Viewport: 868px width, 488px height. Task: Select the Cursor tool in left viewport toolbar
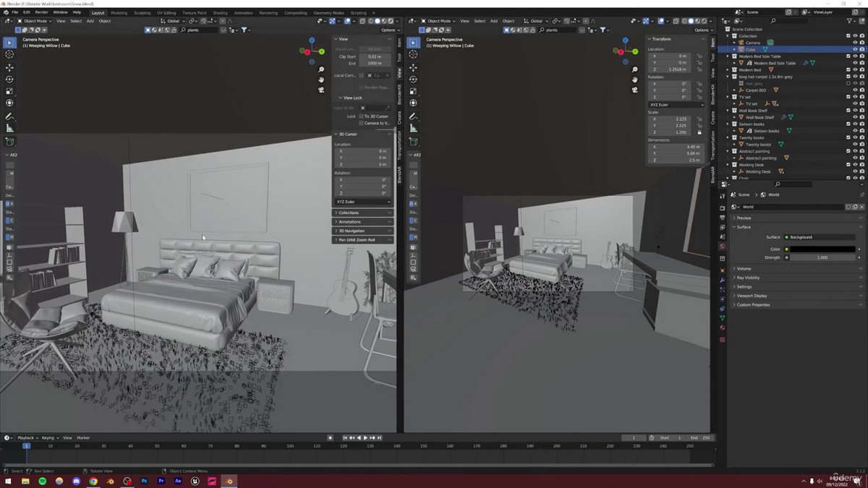click(x=9, y=54)
